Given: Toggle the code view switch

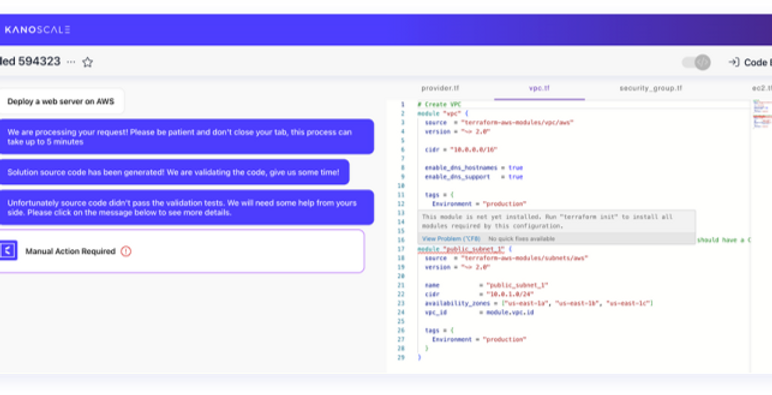Looking at the screenshot, I should [x=696, y=62].
